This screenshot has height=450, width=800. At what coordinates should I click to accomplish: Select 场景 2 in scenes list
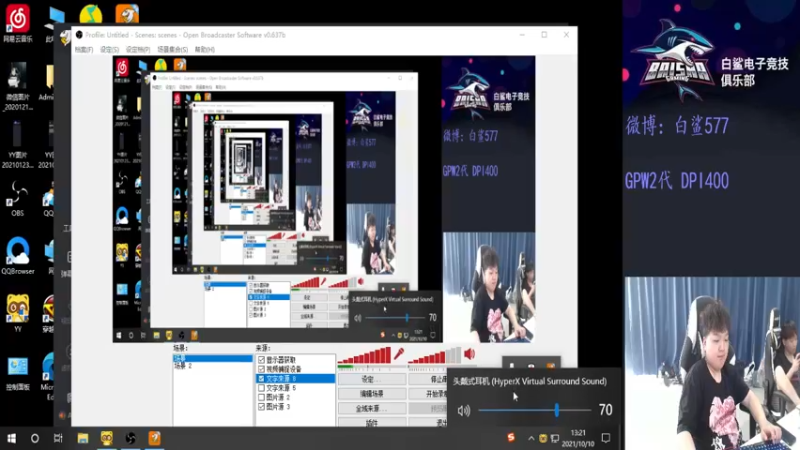(213, 366)
